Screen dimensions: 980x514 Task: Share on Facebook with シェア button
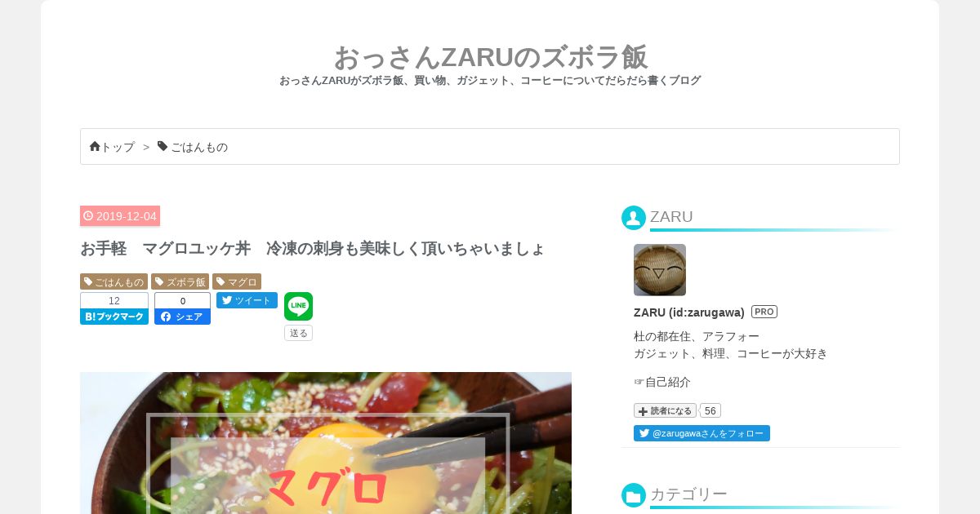pos(182,317)
